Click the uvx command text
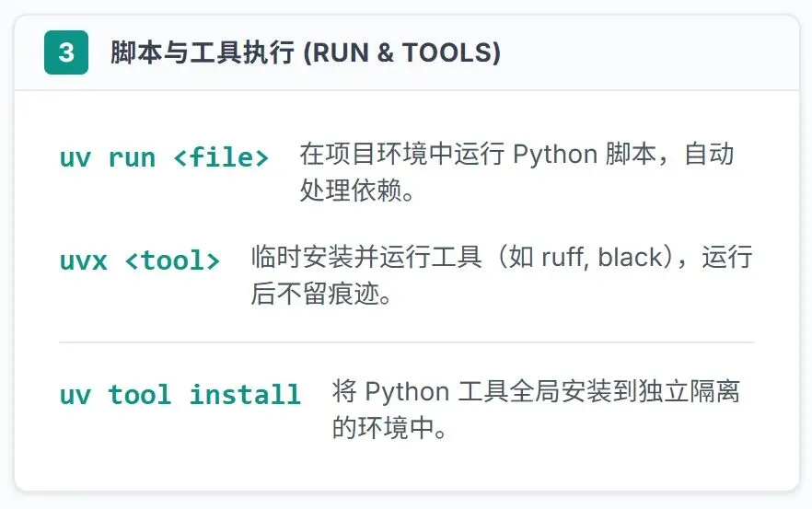 (x=84, y=260)
